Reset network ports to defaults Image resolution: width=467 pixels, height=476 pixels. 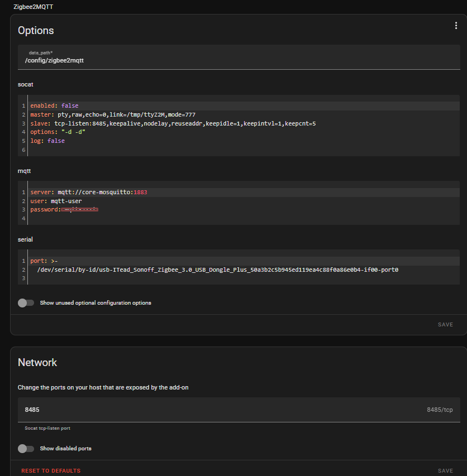click(51, 471)
